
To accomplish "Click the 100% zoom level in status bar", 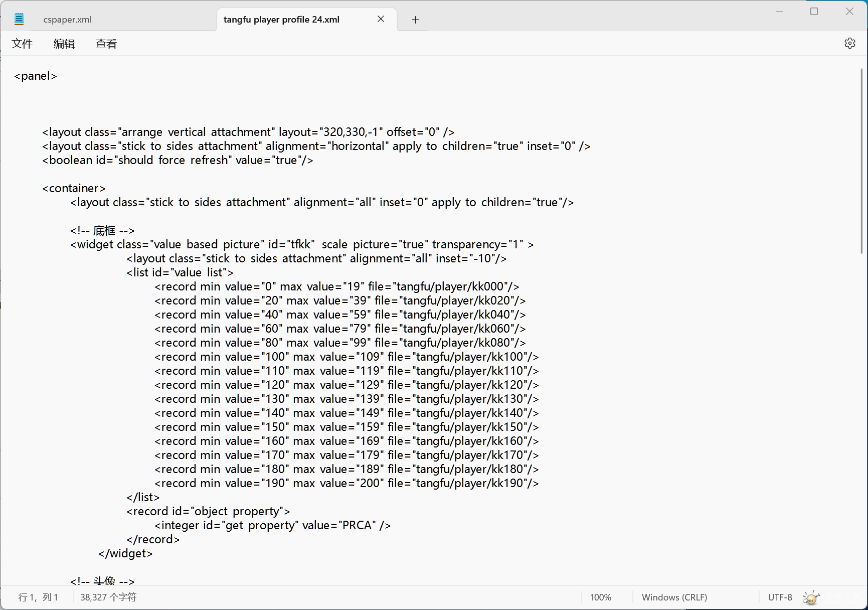I will (600, 597).
